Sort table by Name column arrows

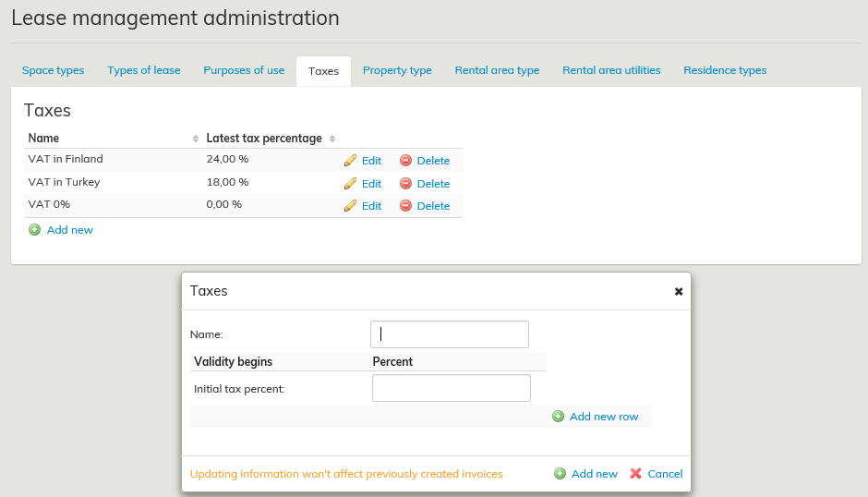(x=195, y=139)
